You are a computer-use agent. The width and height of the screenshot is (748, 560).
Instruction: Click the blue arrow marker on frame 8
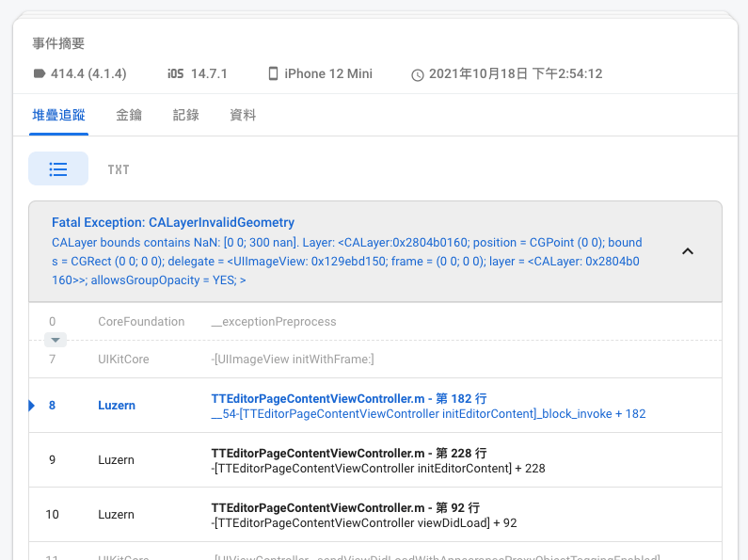[x=32, y=406]
